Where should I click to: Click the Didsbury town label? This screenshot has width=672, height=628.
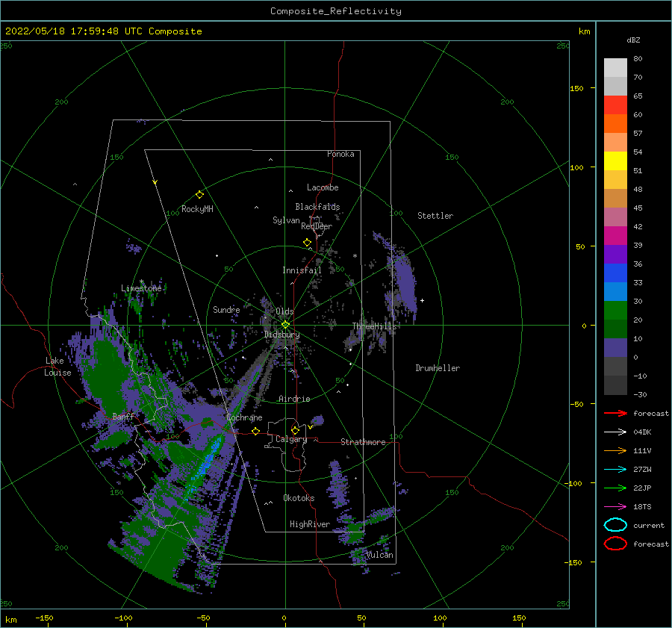[281, 335]
